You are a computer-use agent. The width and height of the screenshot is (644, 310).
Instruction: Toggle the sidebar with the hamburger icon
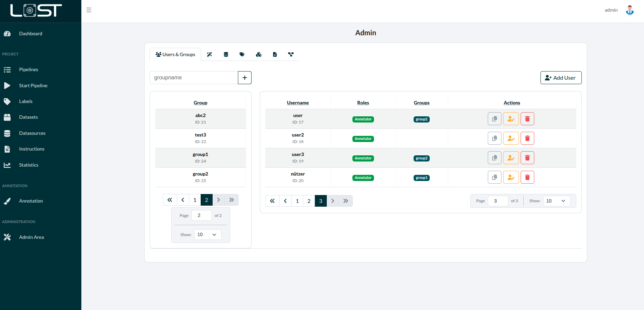89,10
